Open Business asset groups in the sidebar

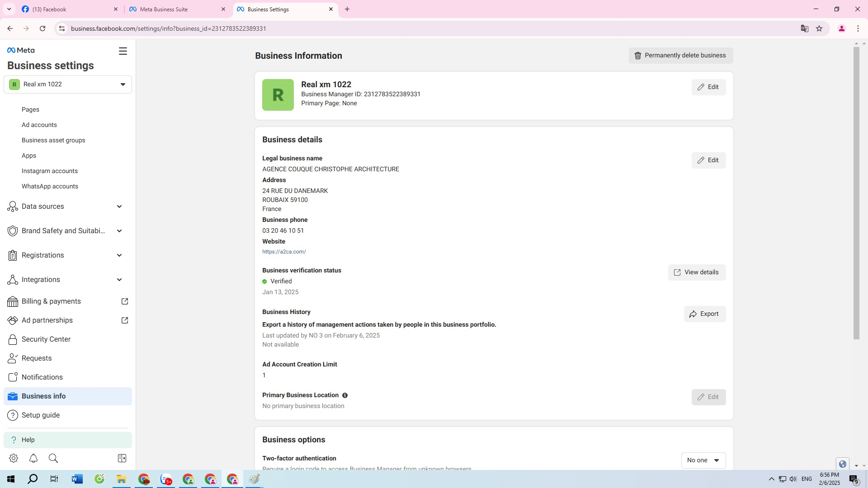[53, 140]
